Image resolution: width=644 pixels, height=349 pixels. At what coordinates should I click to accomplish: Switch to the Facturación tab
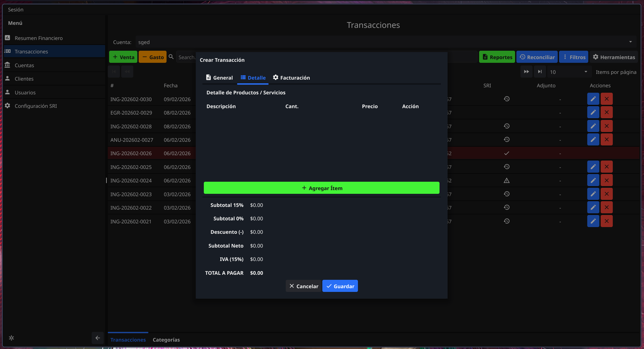pos(291,78)
